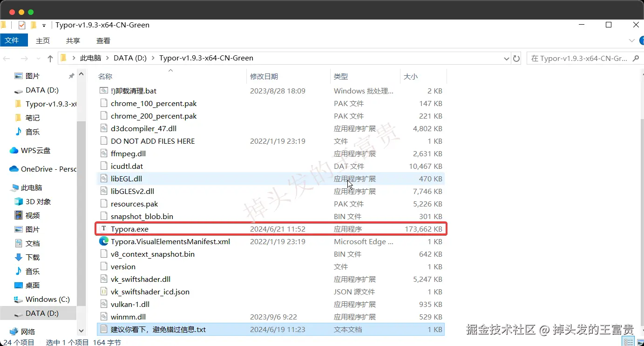
Task: Select file icudtl.dat
Action: click(127, 166)
